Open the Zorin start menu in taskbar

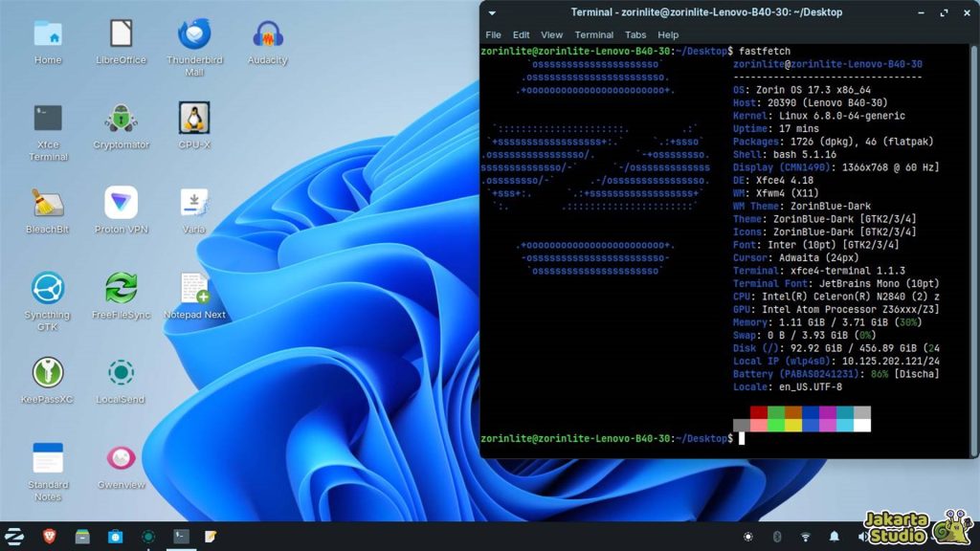[15, 537]
